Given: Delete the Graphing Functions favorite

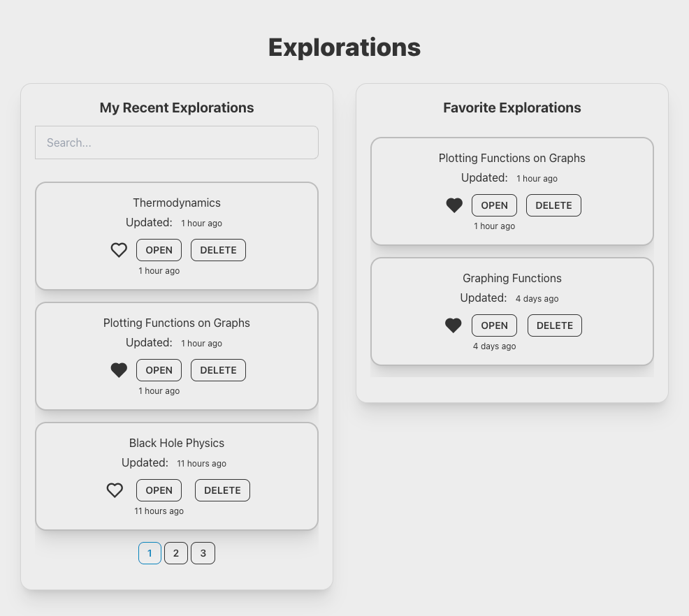Looking at the screenshot, I should (554, 325).
